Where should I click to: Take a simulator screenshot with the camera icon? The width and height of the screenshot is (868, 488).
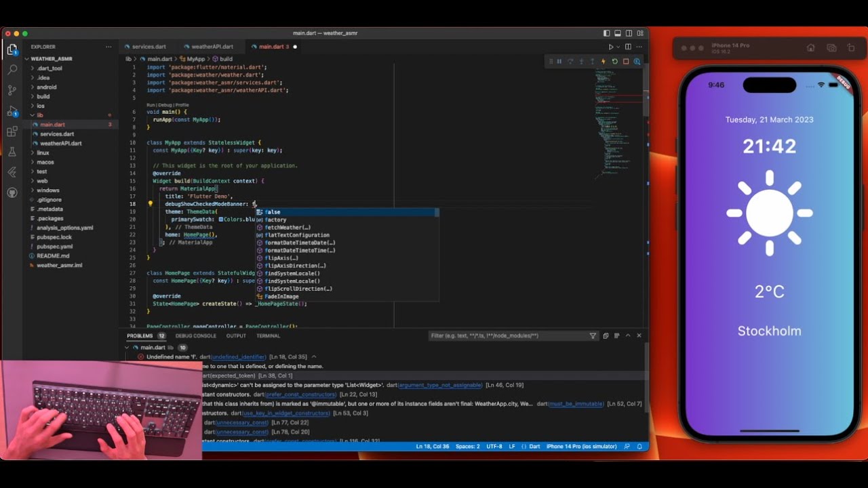(831, 48)
